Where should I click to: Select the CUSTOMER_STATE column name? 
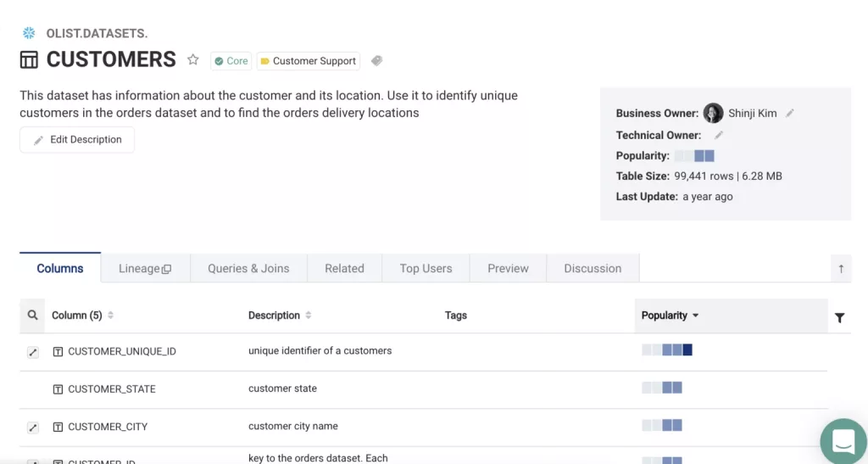coord(112,389)
